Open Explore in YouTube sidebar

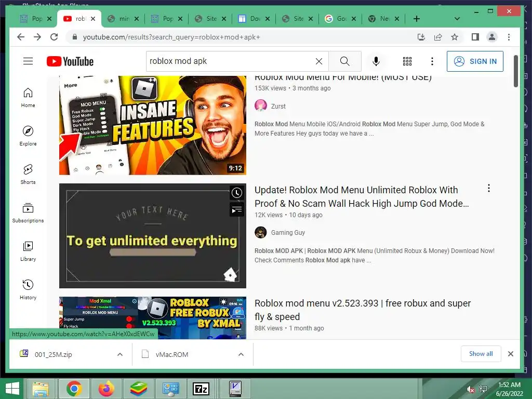tap(28, 136)
